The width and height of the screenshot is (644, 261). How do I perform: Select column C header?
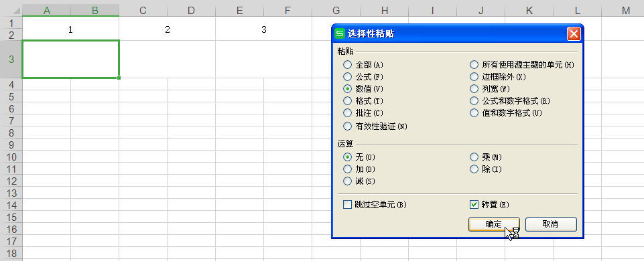pyautogui.click(x=143, y=11)
